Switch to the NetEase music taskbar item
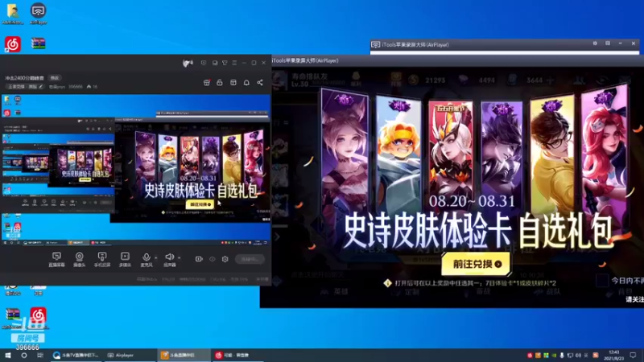Viewport: 644px width, 362px height. pyautogui.click(x=237, y=355)
